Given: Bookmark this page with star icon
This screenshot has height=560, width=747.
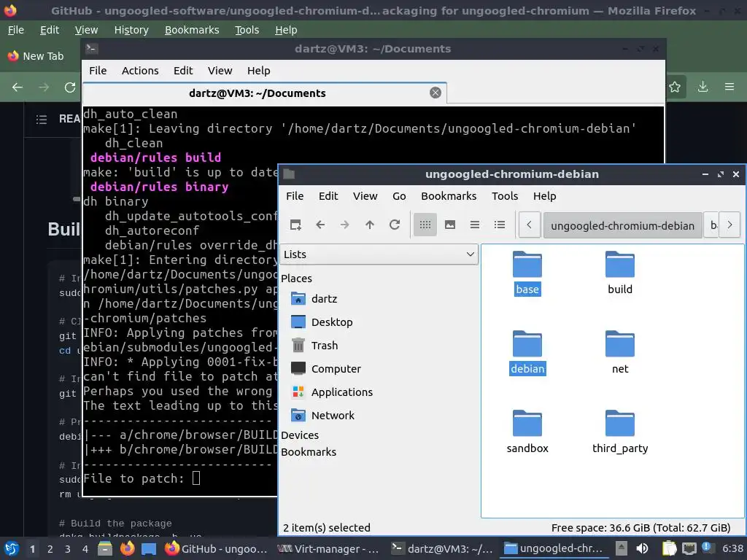Looking at the screenshot, I should (x=675, y=87).
